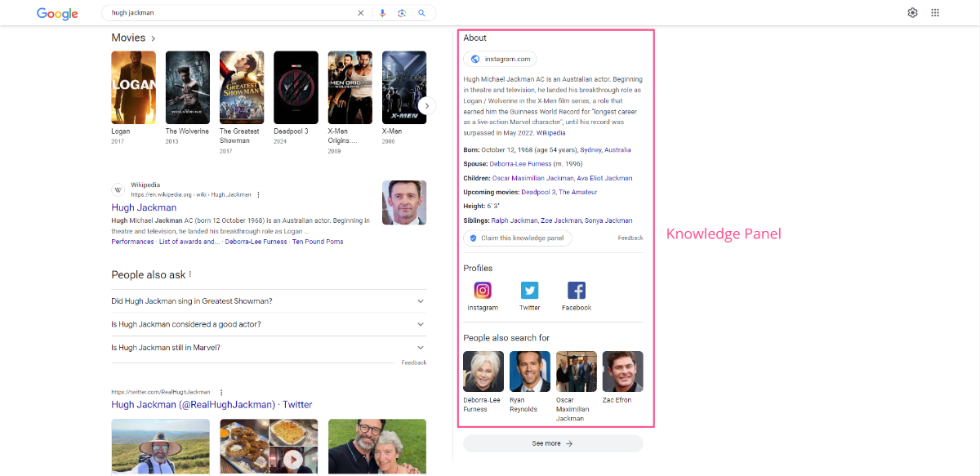
Task: Open The Amateur upcoming movie link
Action: point(577,192)
